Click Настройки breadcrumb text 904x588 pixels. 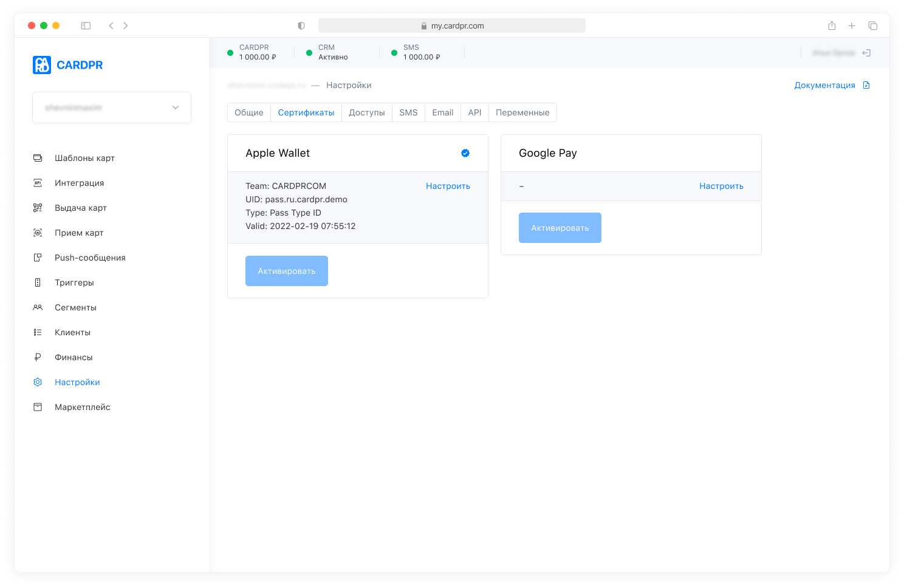click(349, 85)
